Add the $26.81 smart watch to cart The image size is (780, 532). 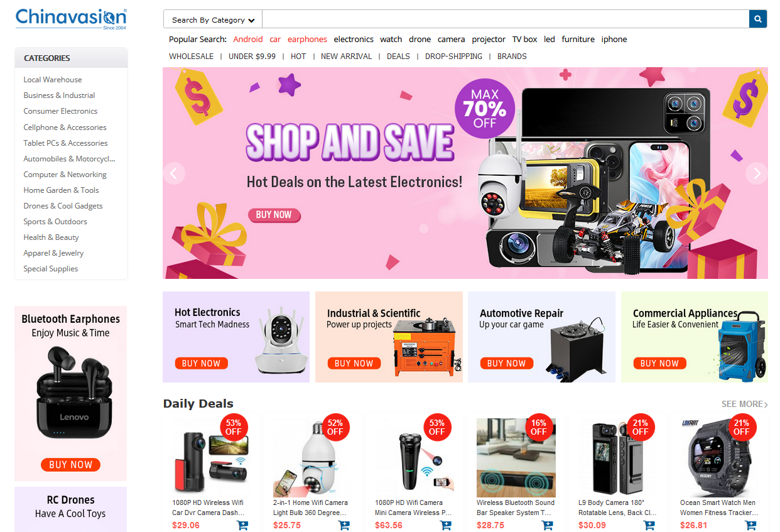751,525
